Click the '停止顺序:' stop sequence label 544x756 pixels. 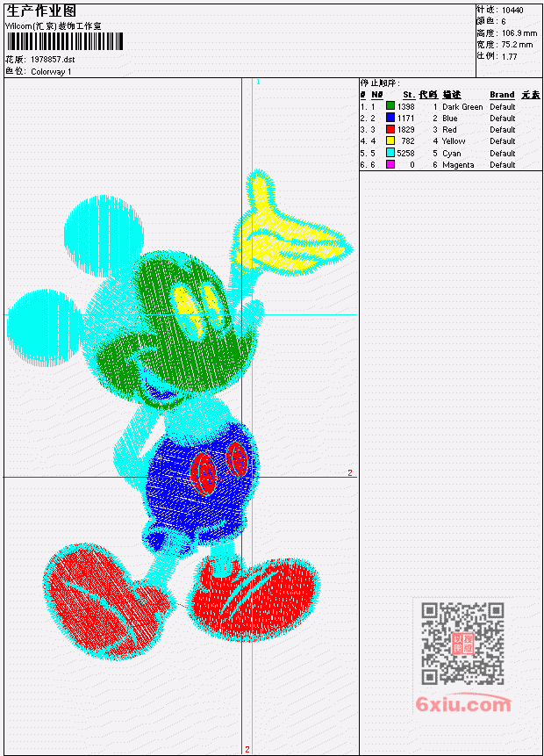coord(380,83)
